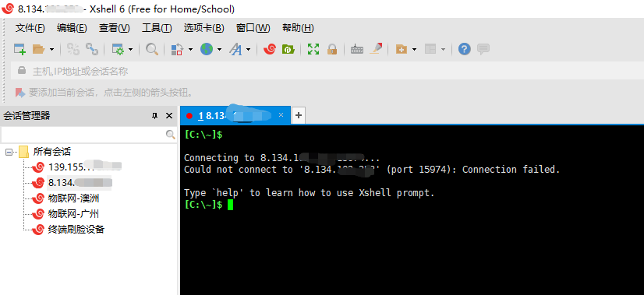Open the 工具(T) menu
Image resolution: width=644 pixels, height=295 pixels.
tap(157, 28)
